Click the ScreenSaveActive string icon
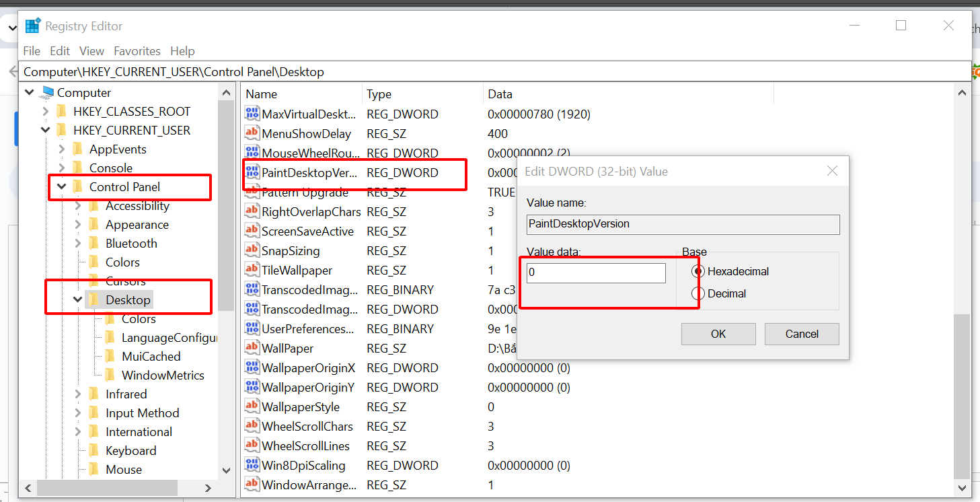The height and width of the screenshot is (502, 980). coord(252,231)
